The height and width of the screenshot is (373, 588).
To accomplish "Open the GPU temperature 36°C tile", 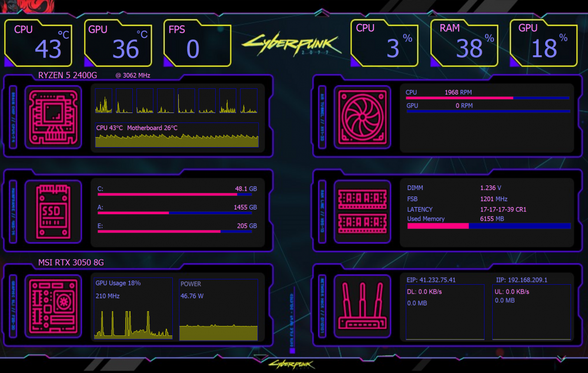I will (118, 44).
